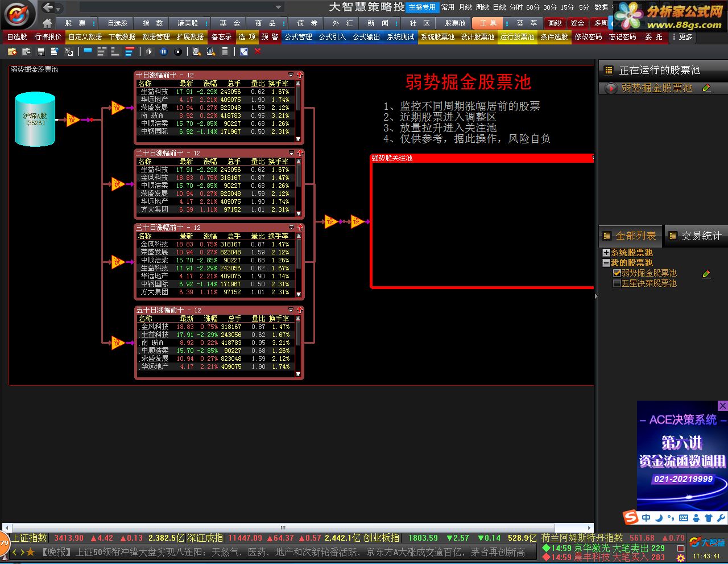Click the gray list document toolbar icon

[225, 52]
